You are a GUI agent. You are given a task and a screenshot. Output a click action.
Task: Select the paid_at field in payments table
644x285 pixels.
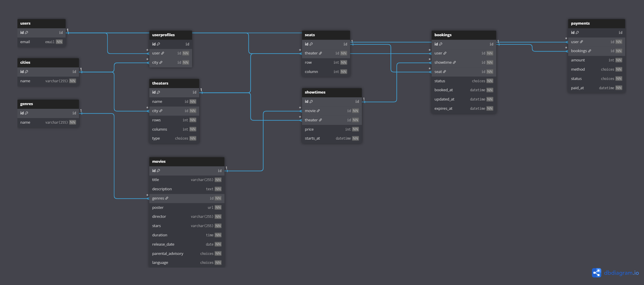pos(596,88)
